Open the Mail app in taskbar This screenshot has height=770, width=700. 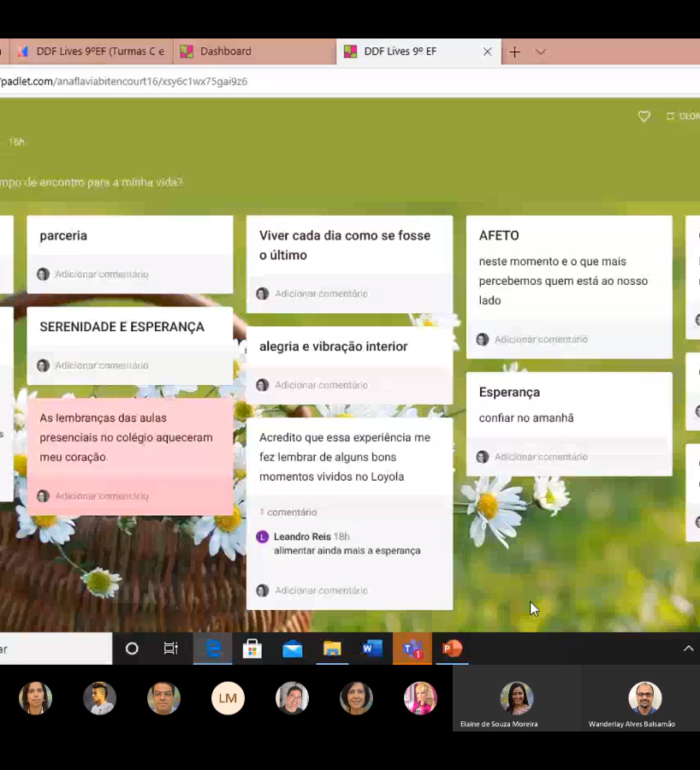(x=292, y=649)
